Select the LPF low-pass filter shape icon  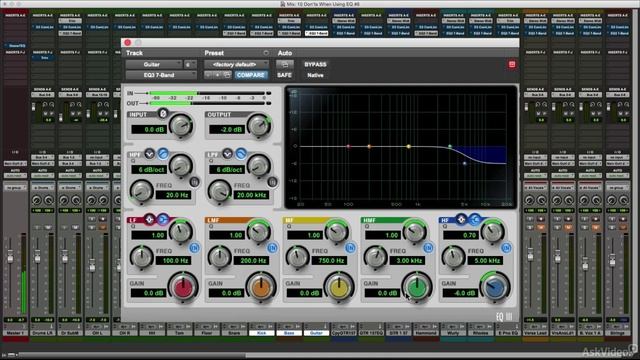coord(241,154)
